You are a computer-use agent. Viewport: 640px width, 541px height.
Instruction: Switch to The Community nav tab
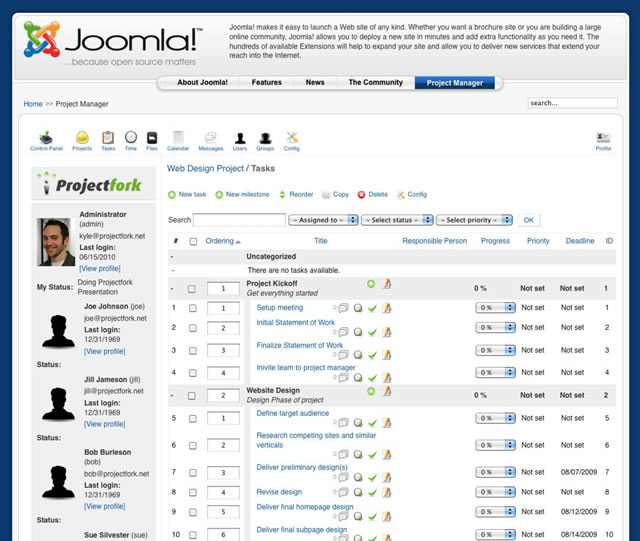tap(375, 83)
